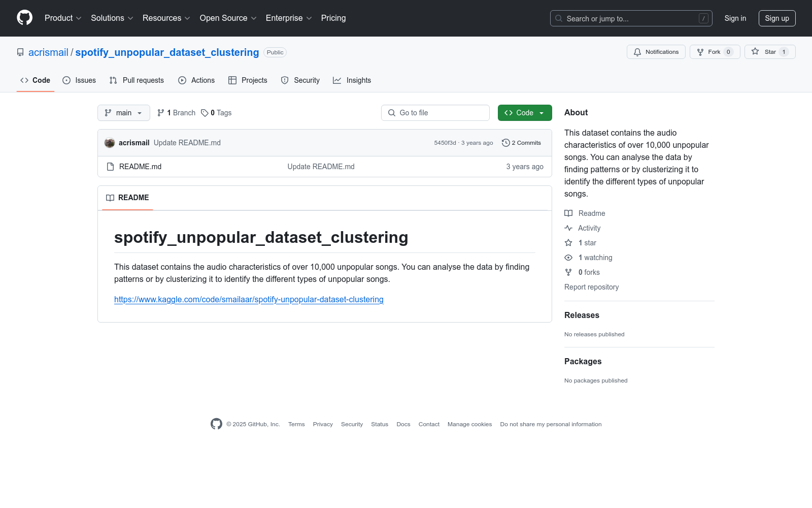Open the 'Update README.md' message in README.md row
Viewport: 812px width, 508px height.
click(321, 167)
